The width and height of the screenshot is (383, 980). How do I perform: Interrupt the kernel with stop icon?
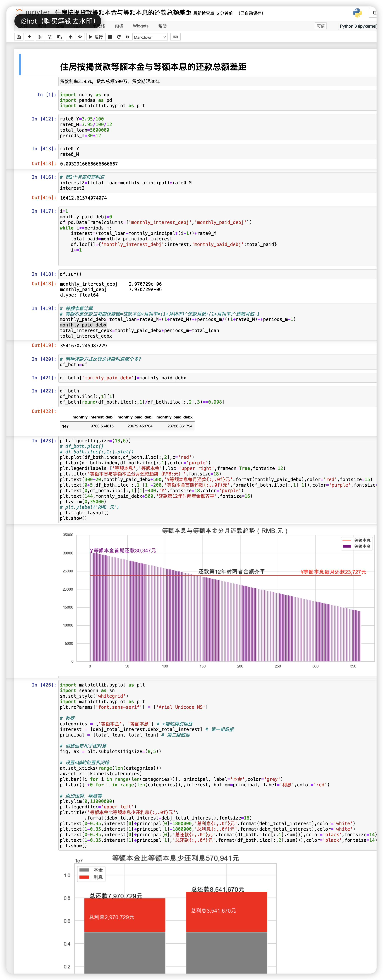(x=110, y=37)
